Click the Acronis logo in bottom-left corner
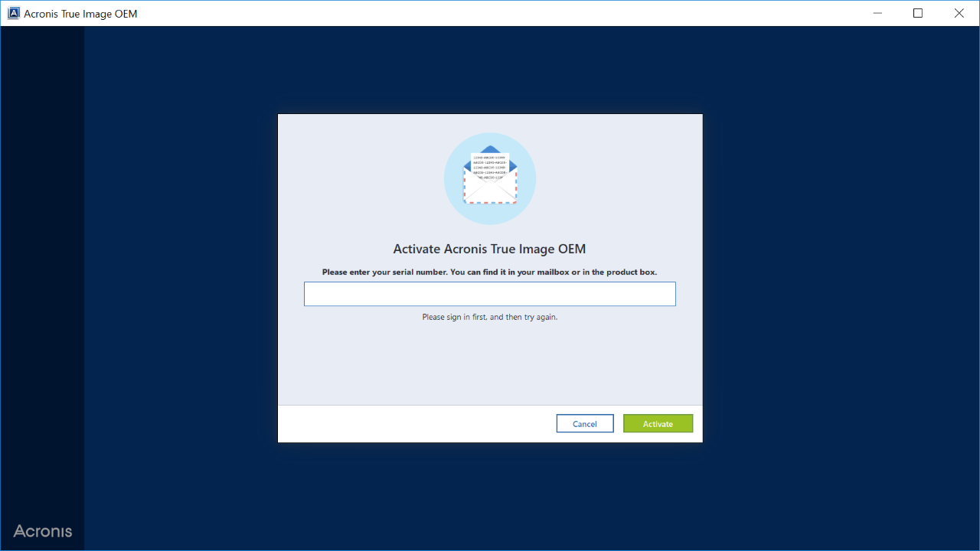 pos(43,531)
